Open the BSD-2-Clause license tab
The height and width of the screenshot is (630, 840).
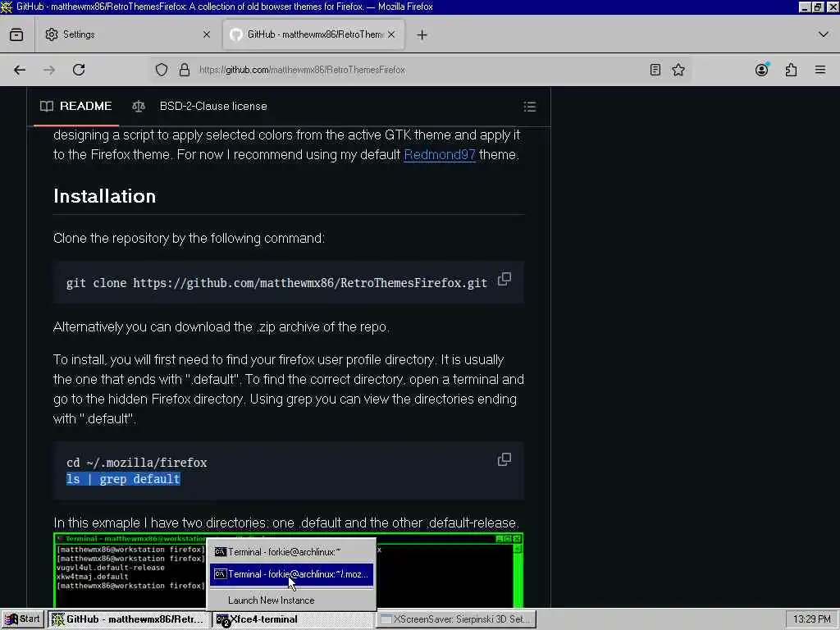199,106
